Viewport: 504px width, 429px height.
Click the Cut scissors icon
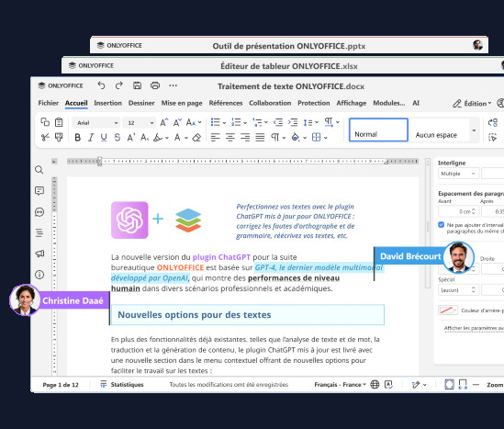45,138
